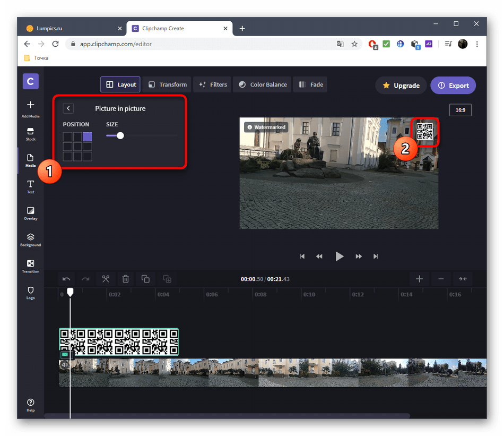The height and width of the screenshot is (436, 504).
Task: Click the Export button
Action: [x=453, y=86]
